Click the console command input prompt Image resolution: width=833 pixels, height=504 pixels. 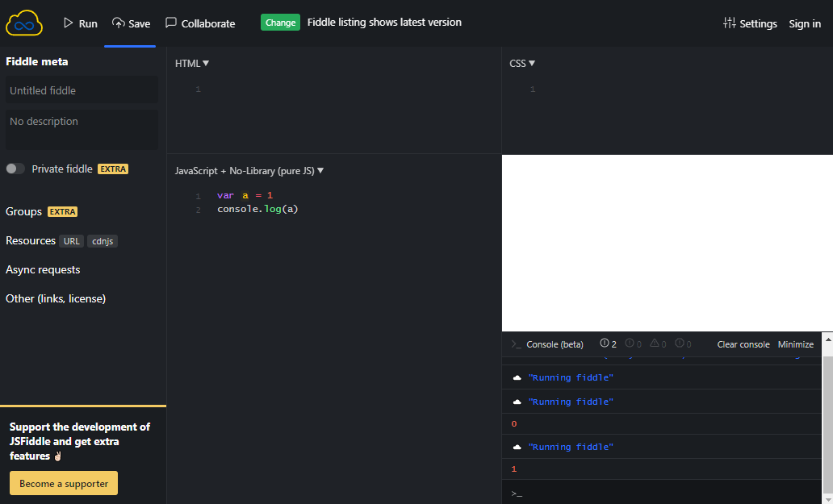[662, 493]
